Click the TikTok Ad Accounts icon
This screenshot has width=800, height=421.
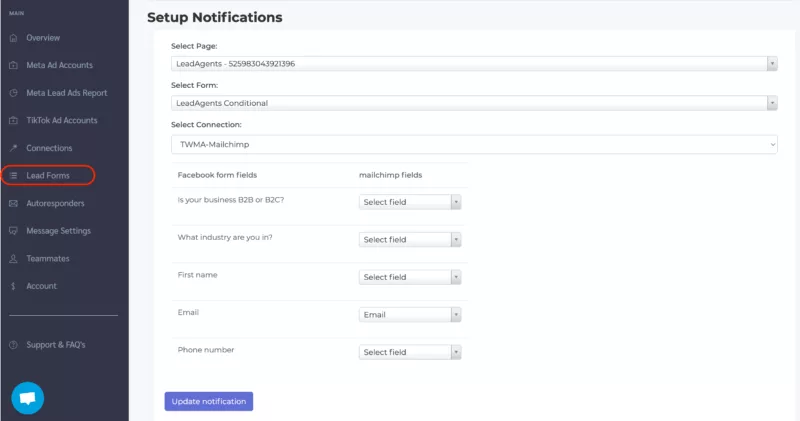tap(13, 121)
